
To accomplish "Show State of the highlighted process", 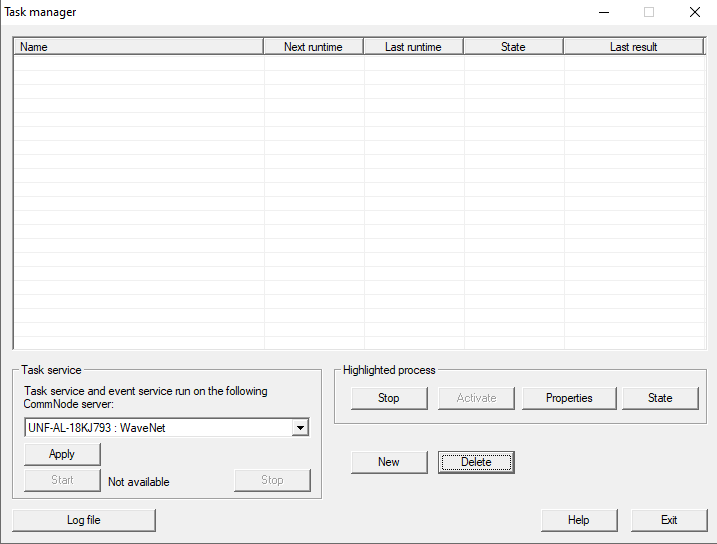I will pyautogui.click(x=660, y=398).
